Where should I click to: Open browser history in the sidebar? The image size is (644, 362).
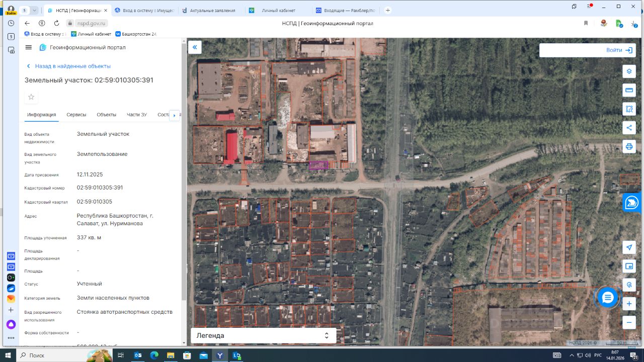(x=11, y=23)
